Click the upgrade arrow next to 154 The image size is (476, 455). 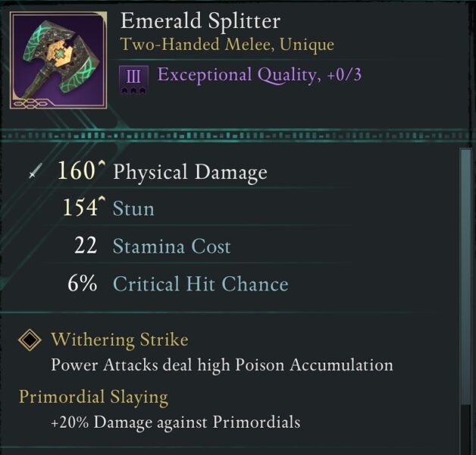tap(99, 202)
